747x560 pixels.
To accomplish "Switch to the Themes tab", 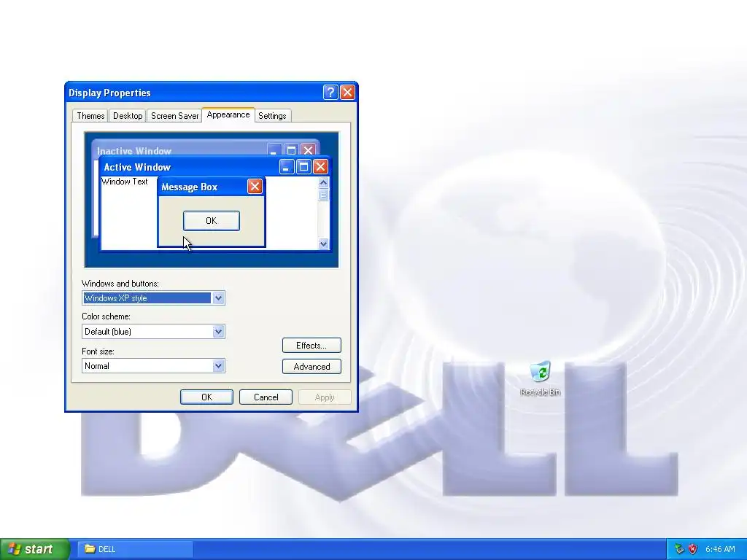I will click(90, 116).
